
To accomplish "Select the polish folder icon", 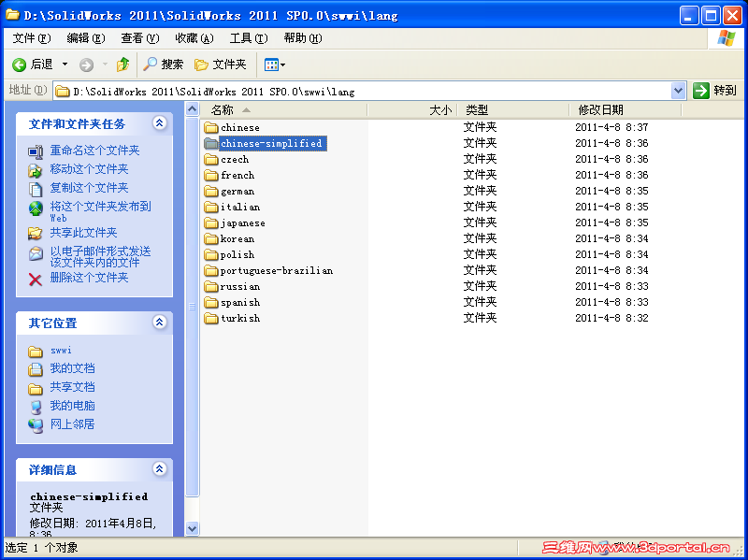I will point(211,254).
